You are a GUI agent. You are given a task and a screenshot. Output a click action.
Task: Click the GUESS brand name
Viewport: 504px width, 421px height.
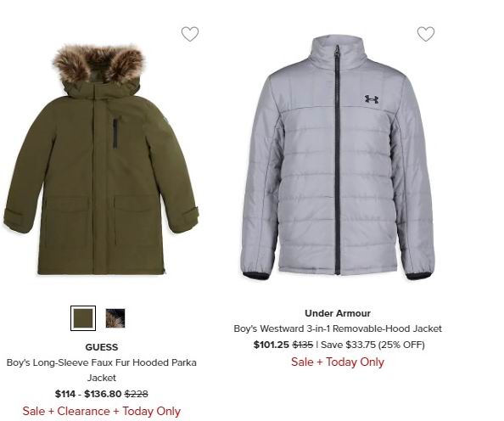[x=102, y=347]
